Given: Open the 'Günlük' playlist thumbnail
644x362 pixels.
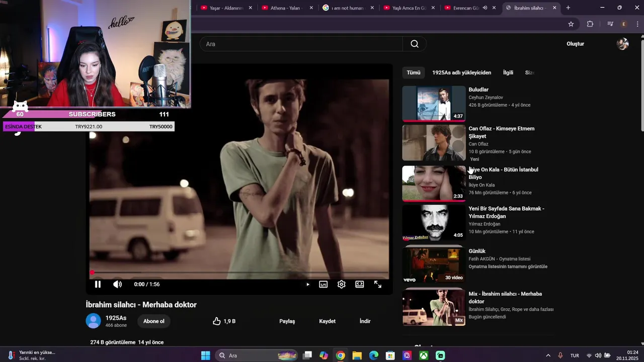Looking at the screenshot, I should pyautogui.click(x=434, y=265).
